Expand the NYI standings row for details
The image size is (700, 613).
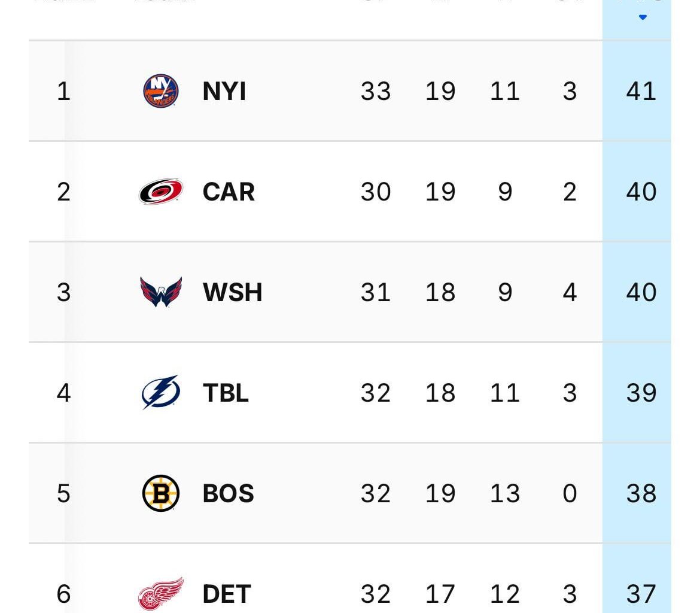click(x=359, y=90)
